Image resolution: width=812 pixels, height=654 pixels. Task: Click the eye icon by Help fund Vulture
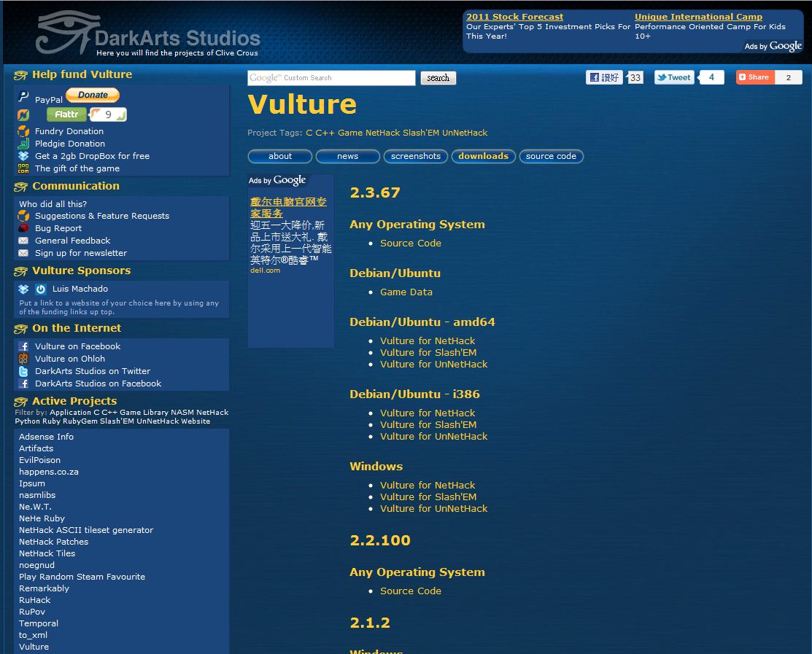(x=20, y=76)
